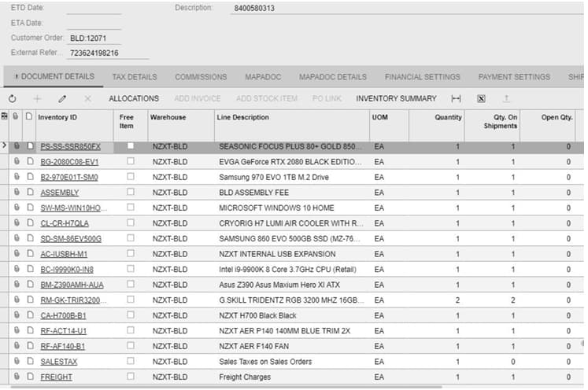Open attachments for FREIGHT row
The width and height of the screenshot is (588, 390).
[x=17, y=377]
